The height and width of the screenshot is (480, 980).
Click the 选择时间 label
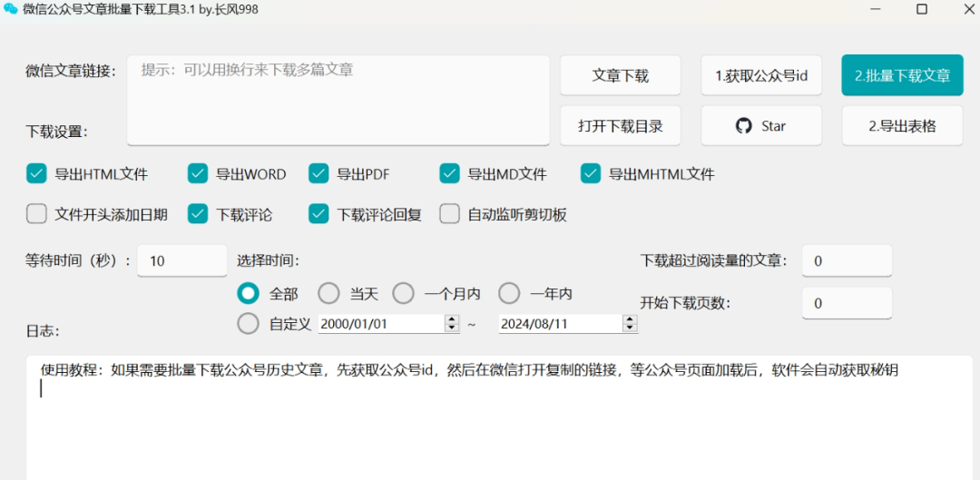coord(268,260)
